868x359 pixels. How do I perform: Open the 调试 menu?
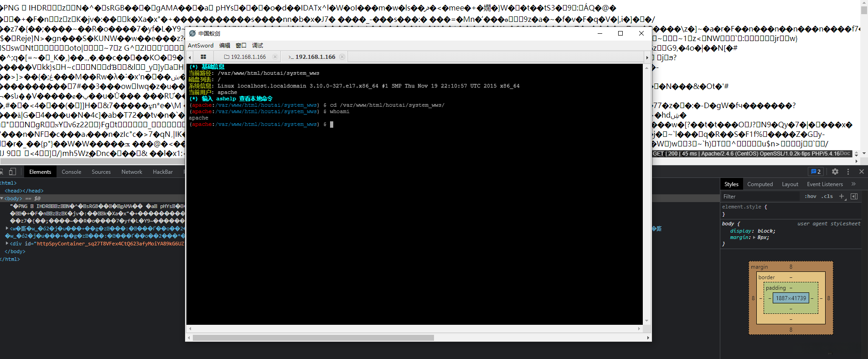pyautogui.click(x=258, y=46)
